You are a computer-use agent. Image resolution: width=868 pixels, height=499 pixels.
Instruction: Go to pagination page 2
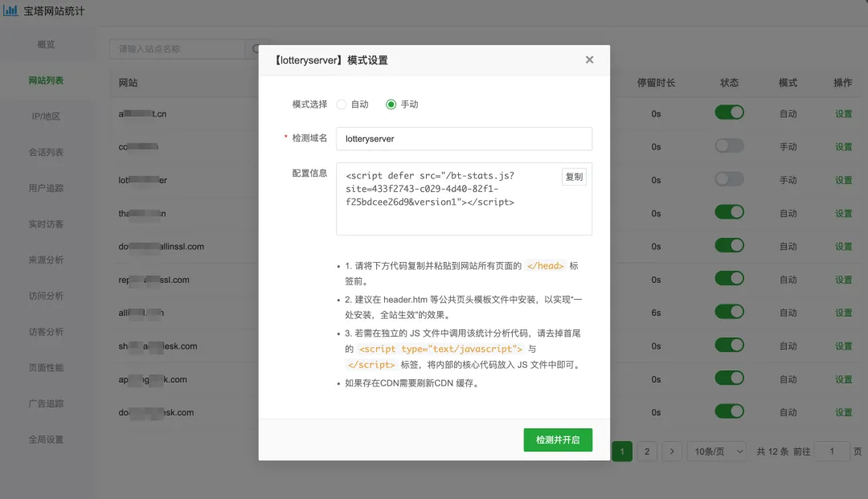coord(647,452)
